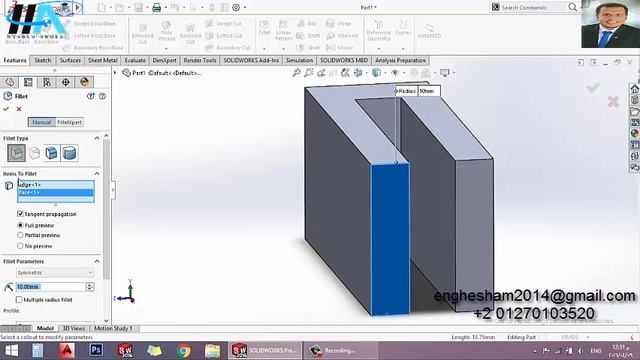Select the No preview radio button
The image size is (640, 360).
(x=20, y=246)
